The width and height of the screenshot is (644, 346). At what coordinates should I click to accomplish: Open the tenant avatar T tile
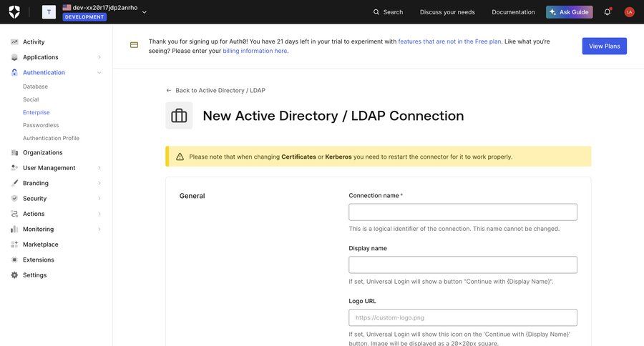pyautogui.click(x=49, y=12)
